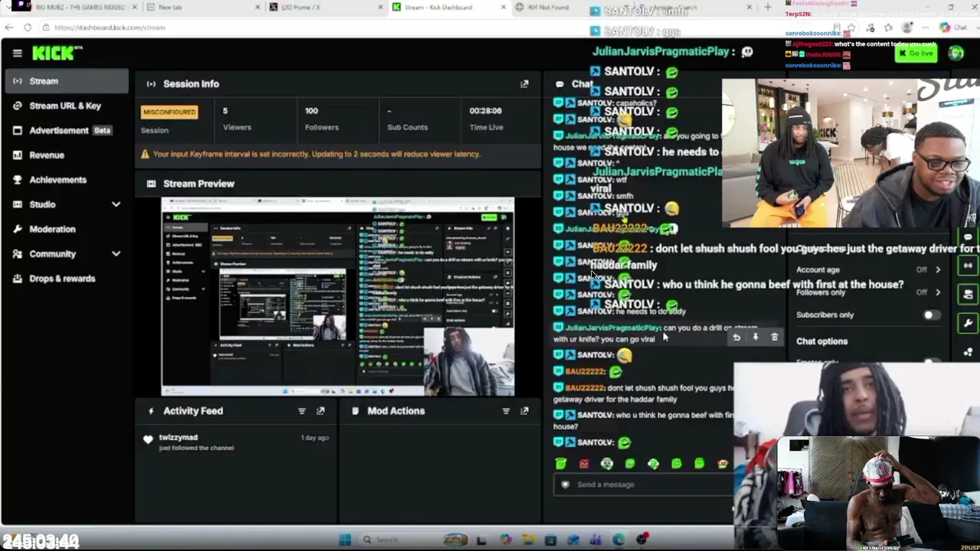Screen dimensions: 980x551
Task: Open the profile avatar next to Go live
Action: [x=956, y=53]
